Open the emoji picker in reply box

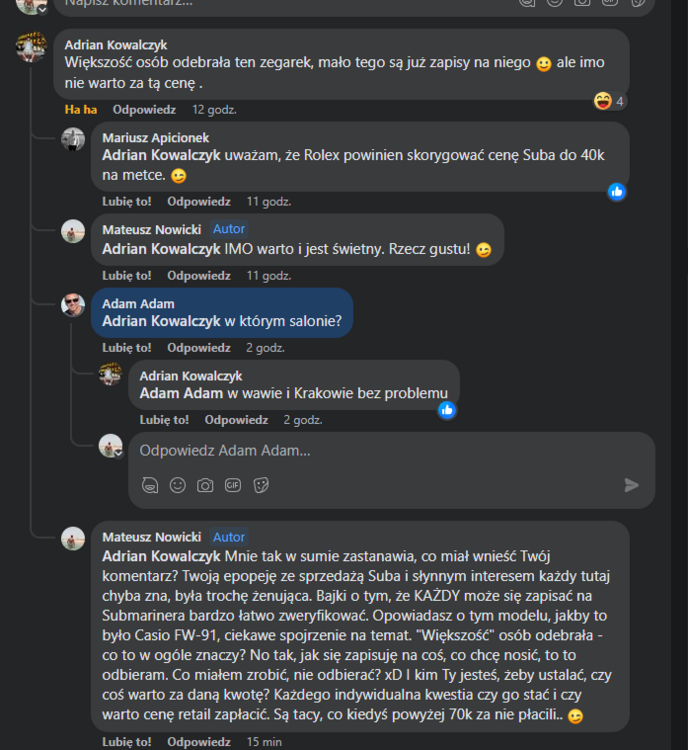(x=177, y=485)
